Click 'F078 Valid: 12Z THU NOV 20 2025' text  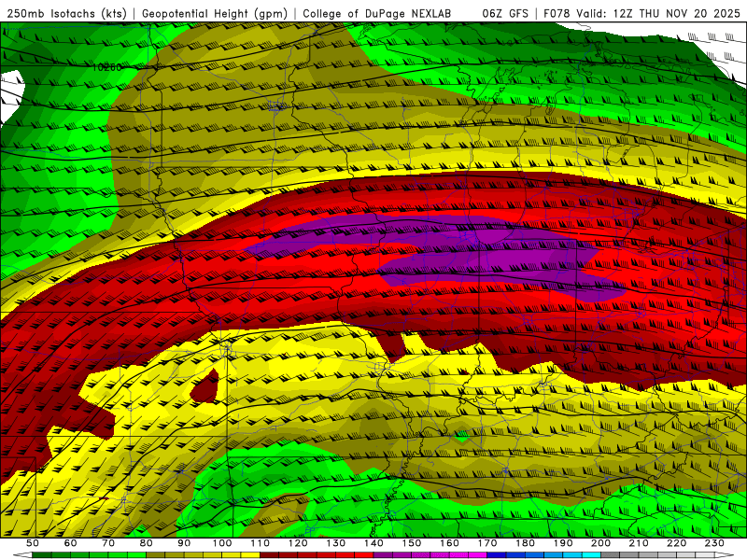coord(642,14)
